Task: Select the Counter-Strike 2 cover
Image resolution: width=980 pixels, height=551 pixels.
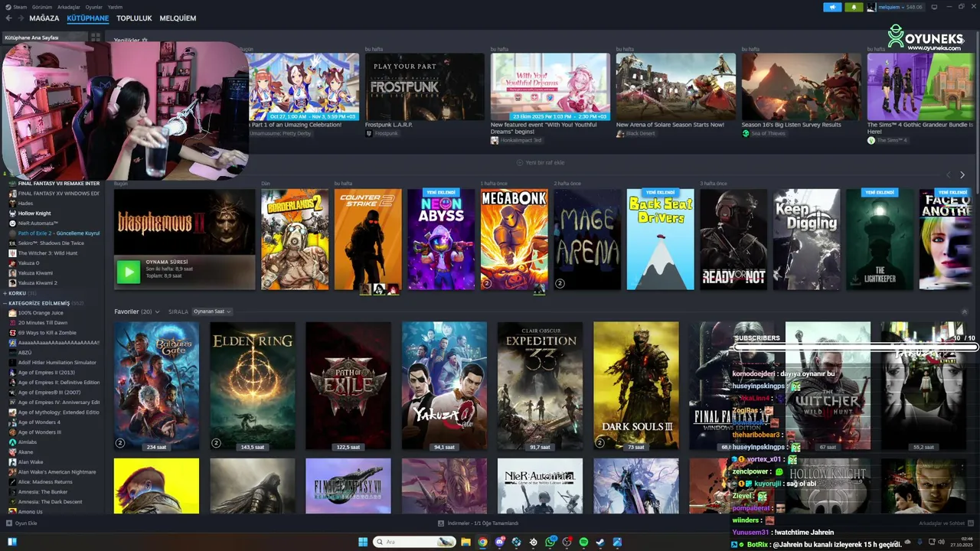Action: click(x=368, y=240)
